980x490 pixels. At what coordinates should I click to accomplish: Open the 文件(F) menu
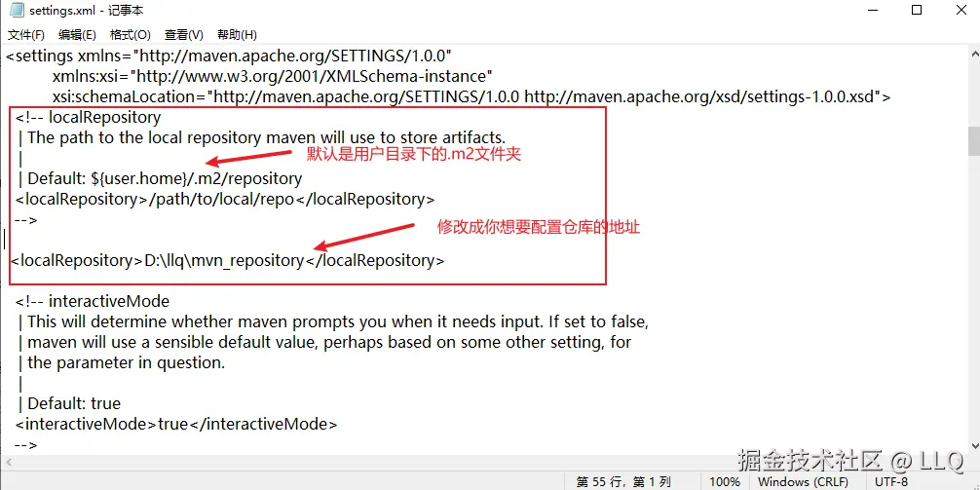pos(25,35)
